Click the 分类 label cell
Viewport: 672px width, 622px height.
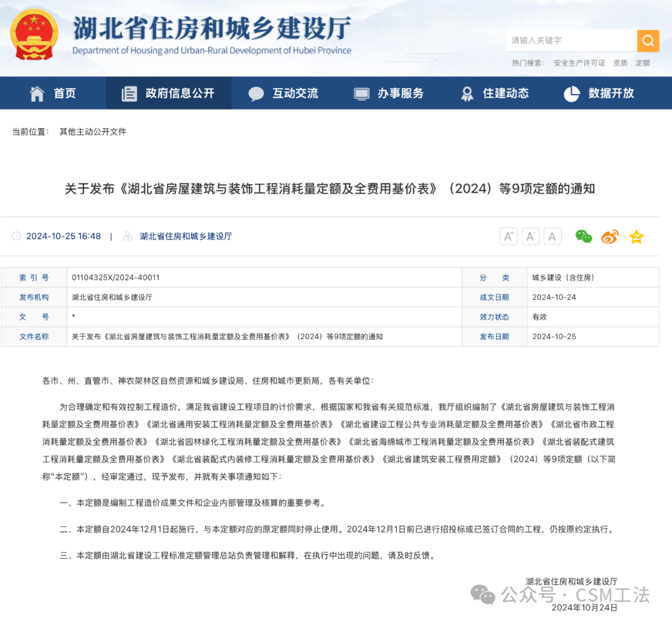click(495, 277)
